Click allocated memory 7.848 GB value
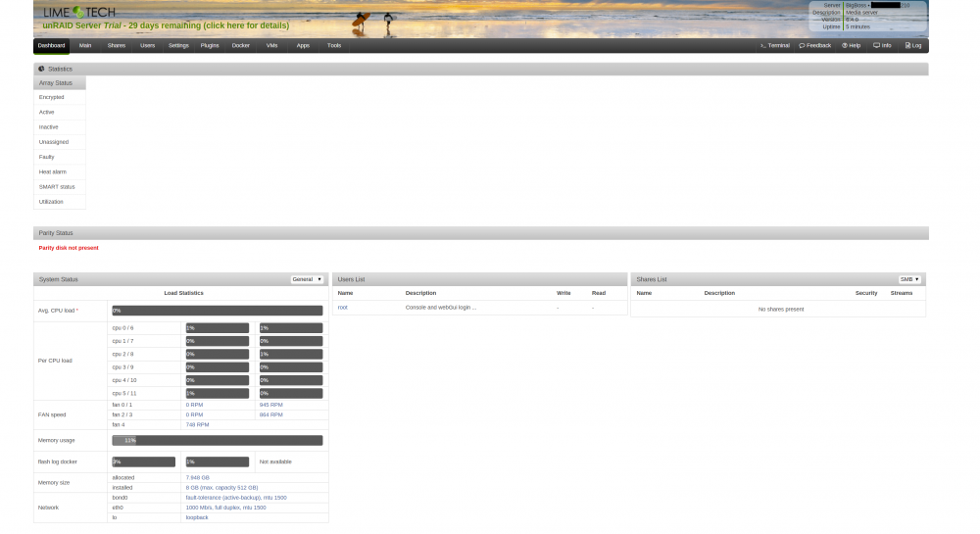980x534 pixels. (x=198, y=478)
